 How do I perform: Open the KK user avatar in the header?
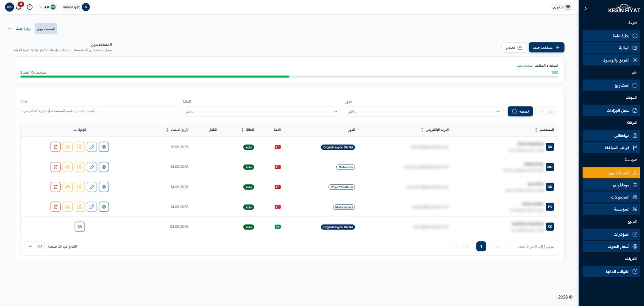pyautogui.click(x=9, y=7)
